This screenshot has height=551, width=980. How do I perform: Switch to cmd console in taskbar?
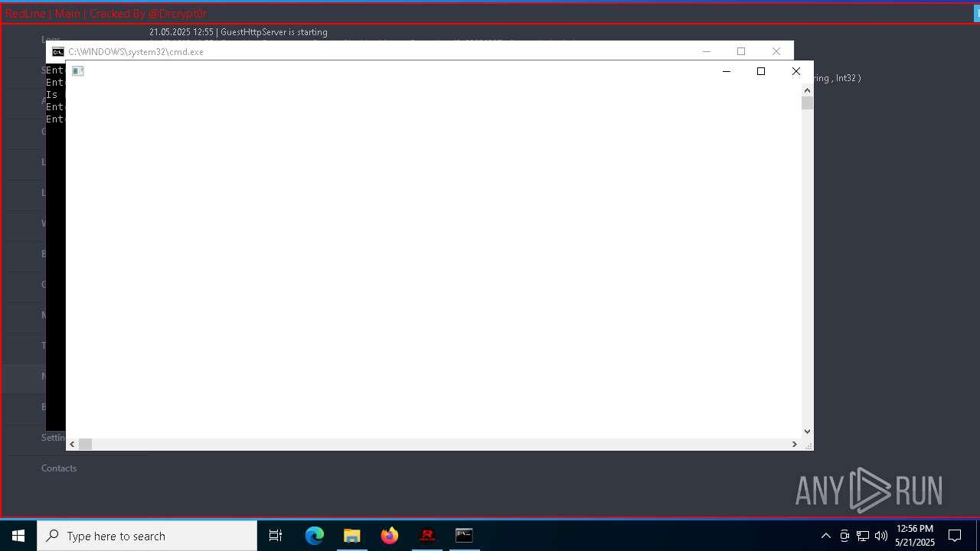click(x=464, y=536)
